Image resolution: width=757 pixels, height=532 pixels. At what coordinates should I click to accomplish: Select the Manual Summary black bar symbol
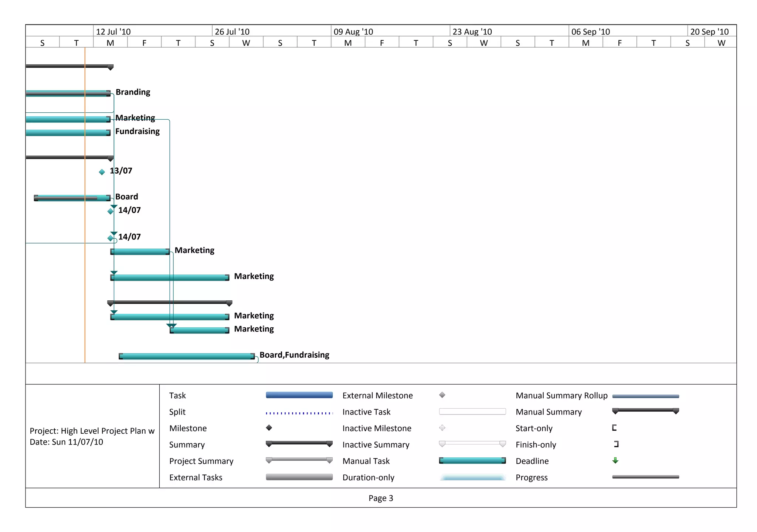click(645, 411)
